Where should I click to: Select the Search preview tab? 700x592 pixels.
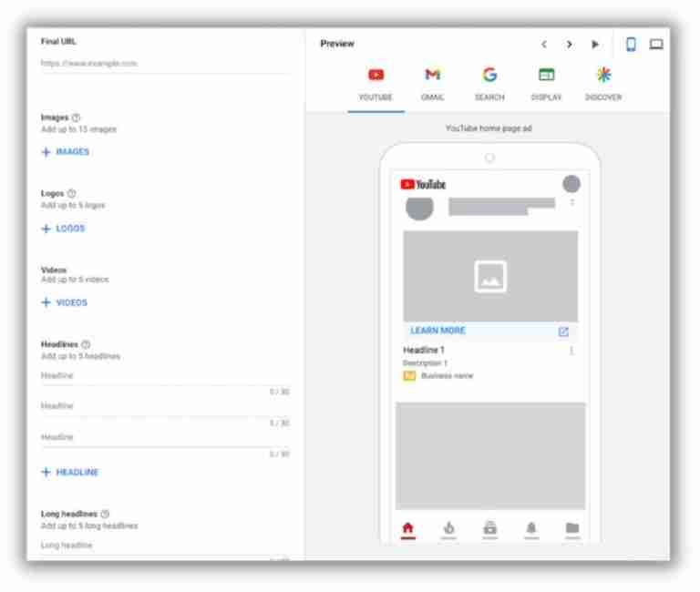point(489,84)
